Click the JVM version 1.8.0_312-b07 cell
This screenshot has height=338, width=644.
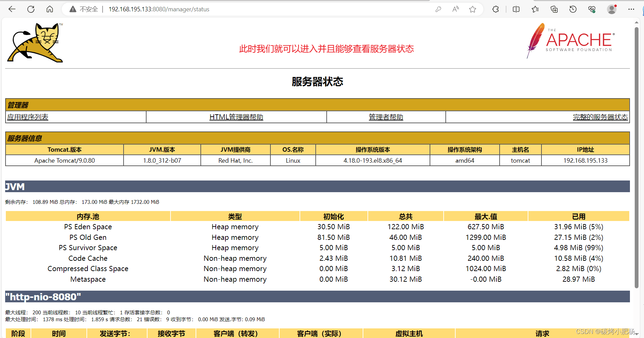162,161
